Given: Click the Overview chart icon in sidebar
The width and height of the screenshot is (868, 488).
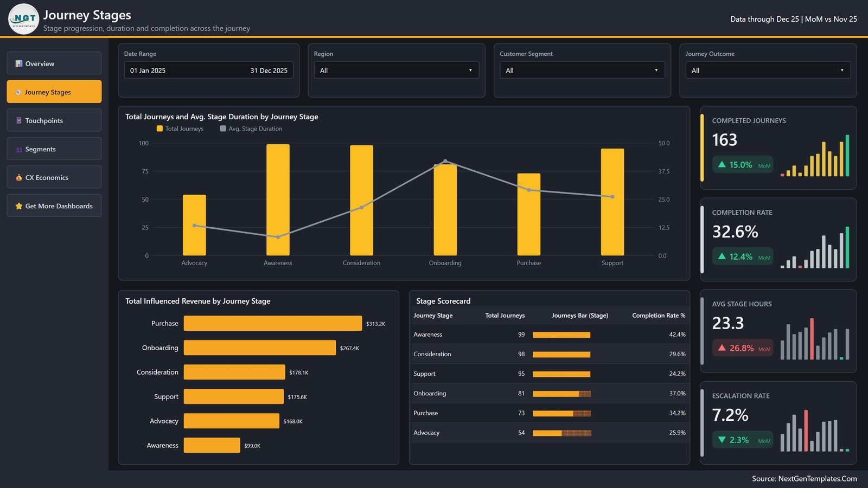Looking at the screenshot, I should (19, 63).
